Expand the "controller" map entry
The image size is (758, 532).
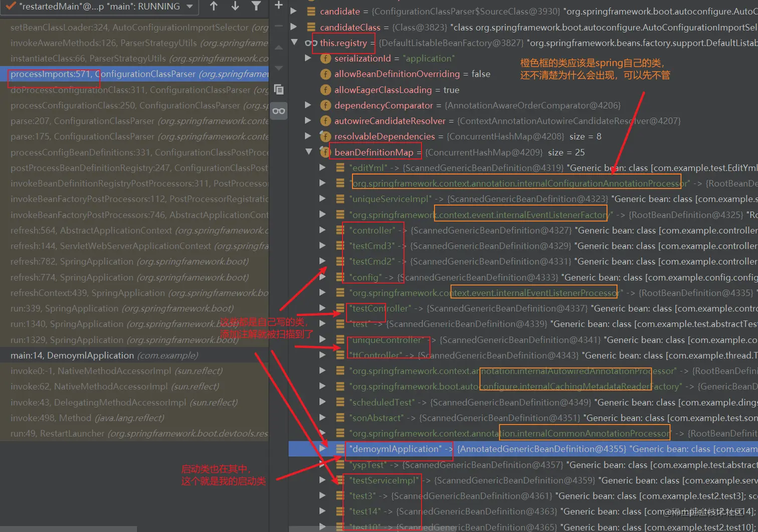pos(323,231)
